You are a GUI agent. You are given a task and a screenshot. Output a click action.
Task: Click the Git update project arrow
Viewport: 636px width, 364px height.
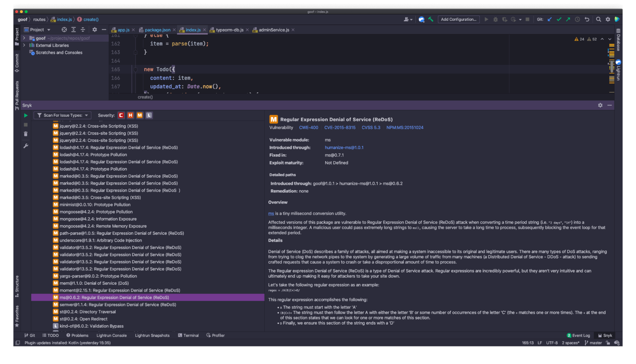coord(549,19)
